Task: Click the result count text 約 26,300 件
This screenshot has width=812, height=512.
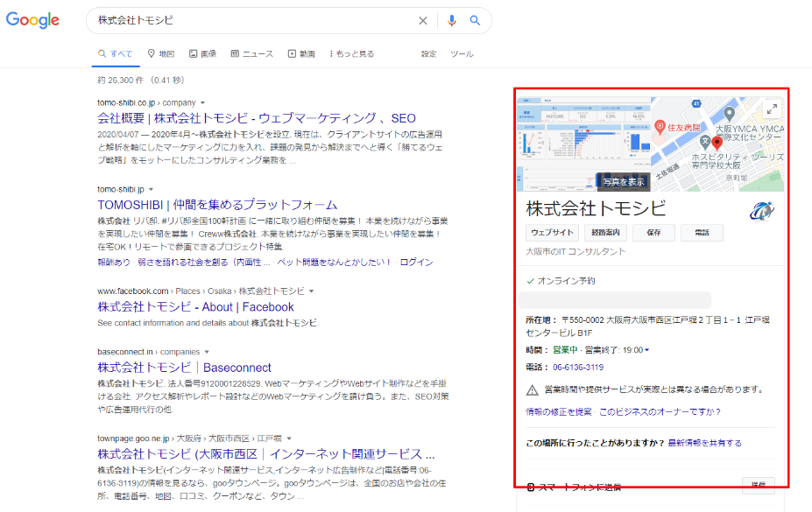Action: pyautogui.click(x=121, y=81)
